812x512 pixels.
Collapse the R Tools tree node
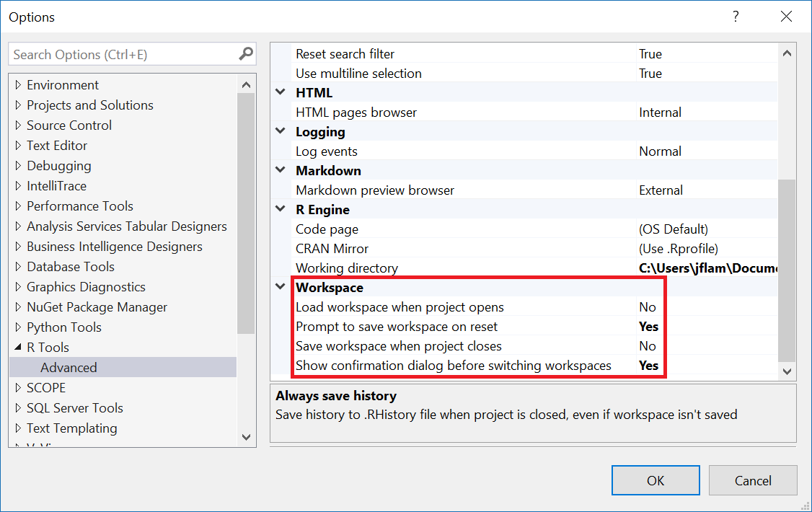18,348
